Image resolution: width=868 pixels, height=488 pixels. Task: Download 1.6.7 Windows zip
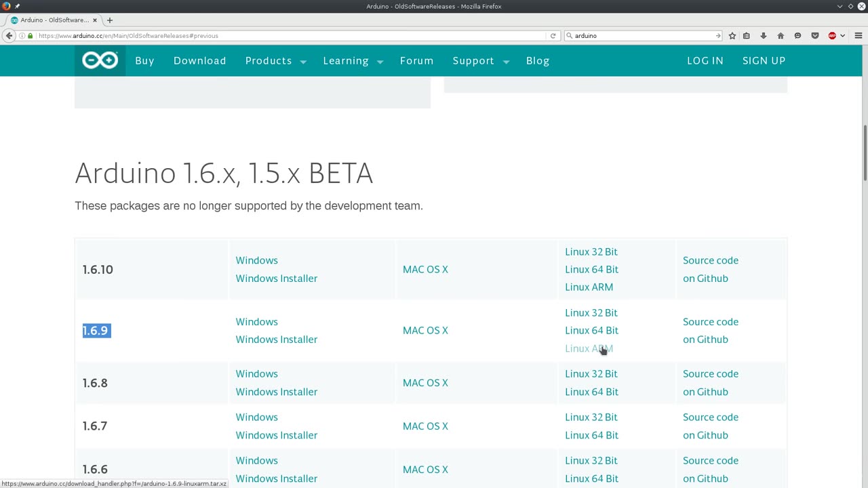pyautogui.click(x=256, y=418)
